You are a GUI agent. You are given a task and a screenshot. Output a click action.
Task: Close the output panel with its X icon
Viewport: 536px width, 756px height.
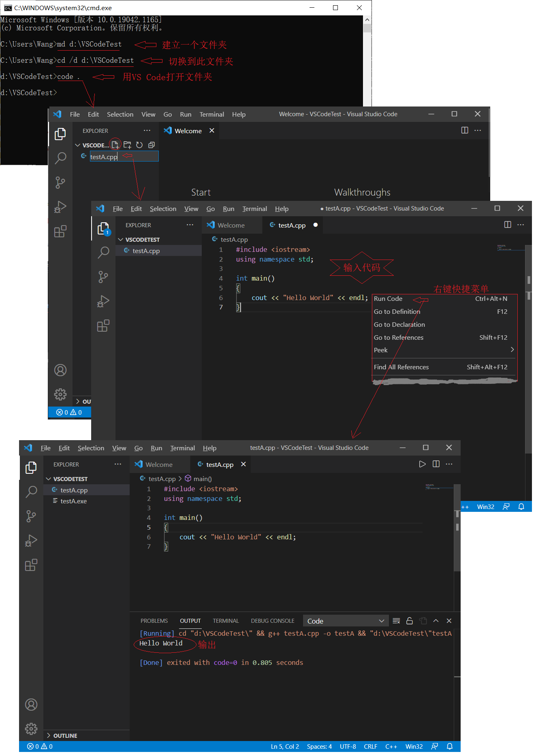pyautogui.click(x=449, y=621)
